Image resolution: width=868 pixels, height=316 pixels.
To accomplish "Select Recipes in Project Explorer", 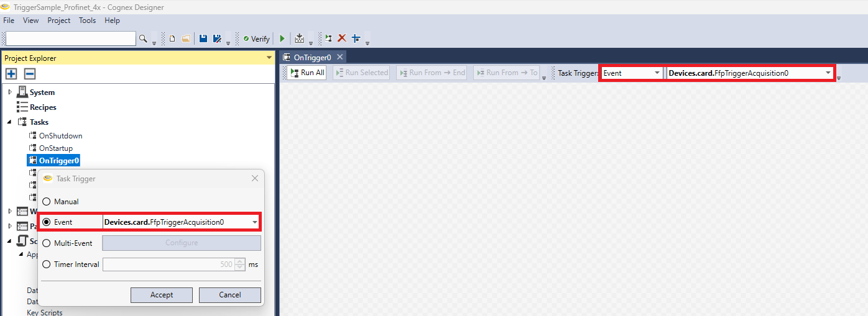I will [x=43, y=107].
